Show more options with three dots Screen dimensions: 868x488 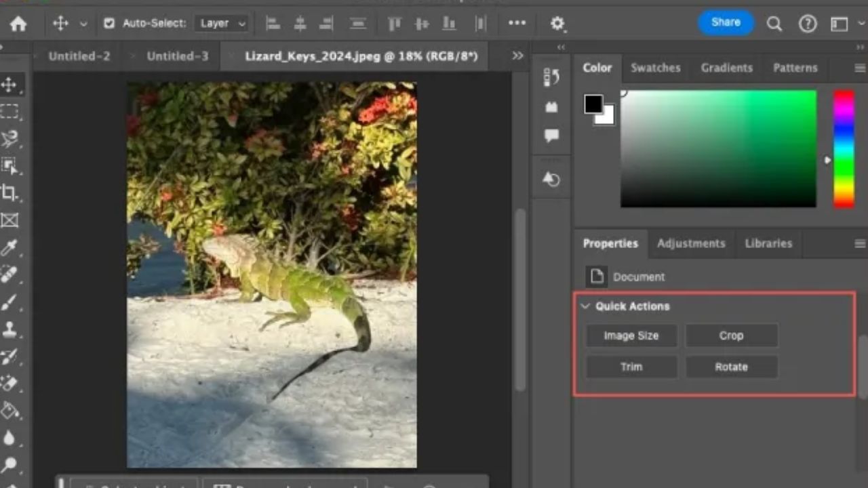(517, 24)
